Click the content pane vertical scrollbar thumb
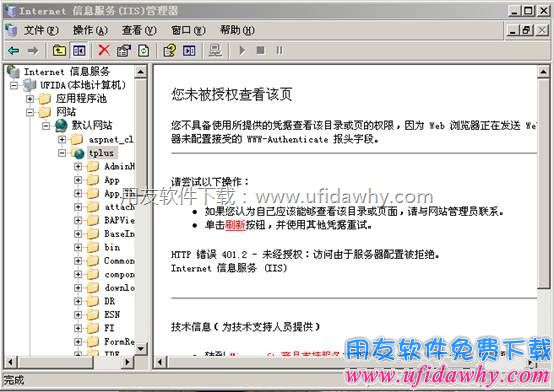 543,184
